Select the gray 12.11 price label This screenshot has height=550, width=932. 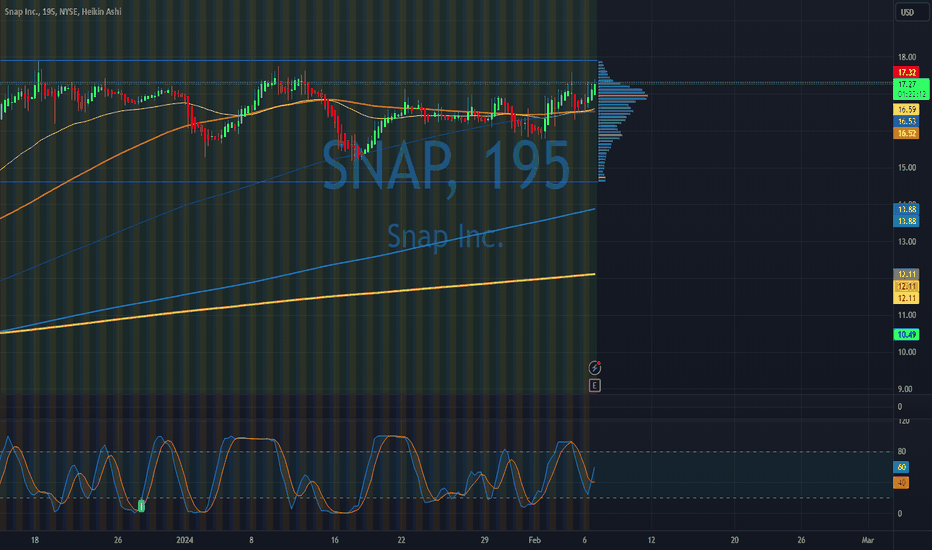click(x=906, y=274)
